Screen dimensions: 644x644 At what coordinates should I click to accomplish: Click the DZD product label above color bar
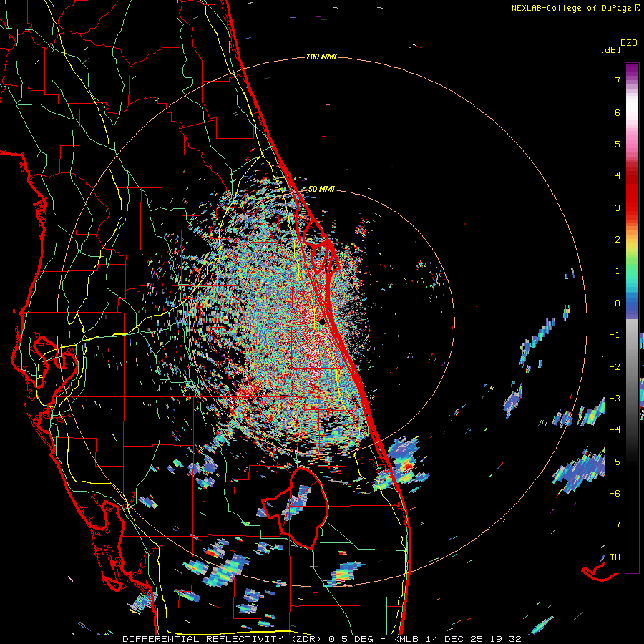[629, 43]
